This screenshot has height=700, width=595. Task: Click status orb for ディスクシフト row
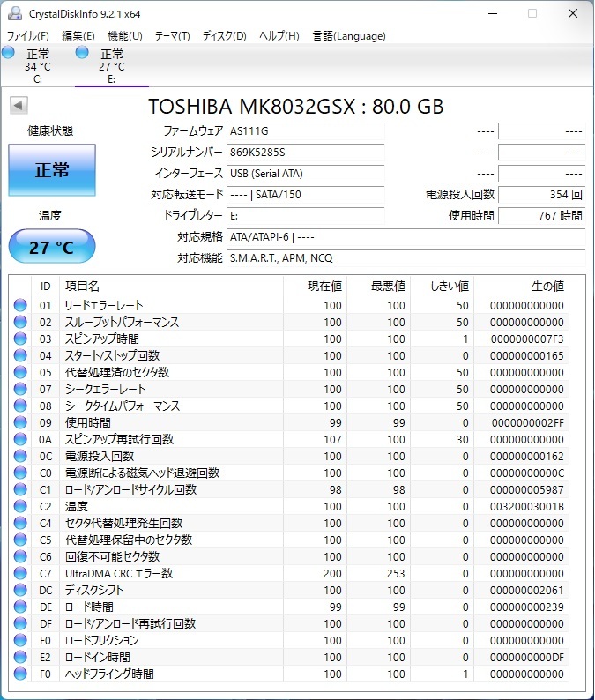pos(20,589)
